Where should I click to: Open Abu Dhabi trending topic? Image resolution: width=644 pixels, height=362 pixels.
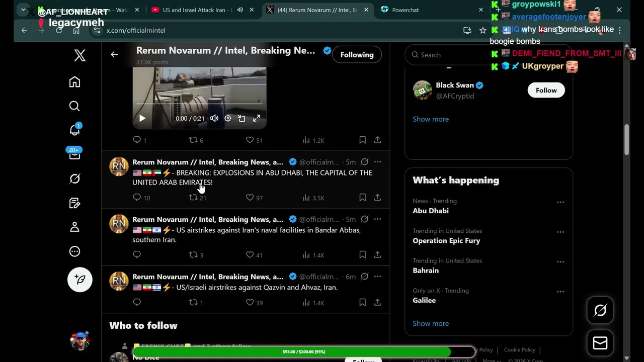coord(431,211)
